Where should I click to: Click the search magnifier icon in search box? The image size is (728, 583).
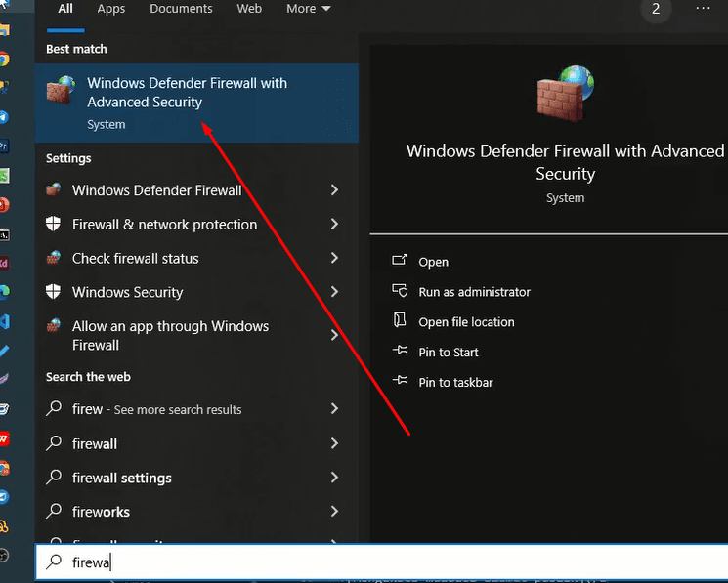pos(55,562)
